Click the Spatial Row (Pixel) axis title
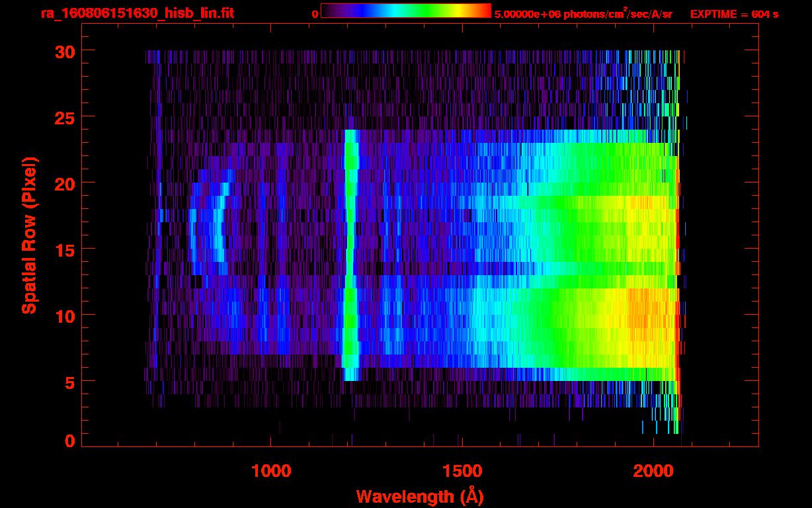The height and width of the screenshot is (508, 812). [29, 235]
